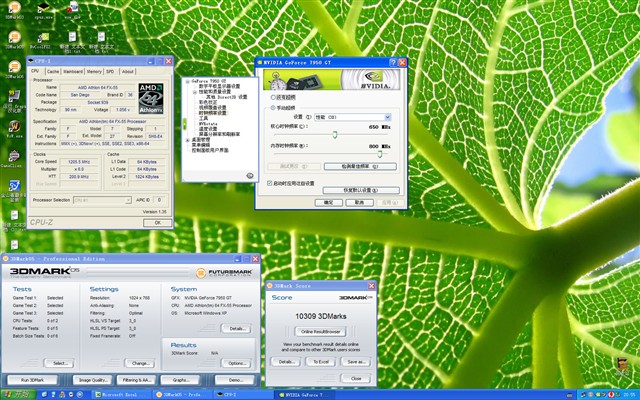Click OK in the CPU-Z window
The height and width of the screenshot is (400, 640).
(x=158, y=222)
